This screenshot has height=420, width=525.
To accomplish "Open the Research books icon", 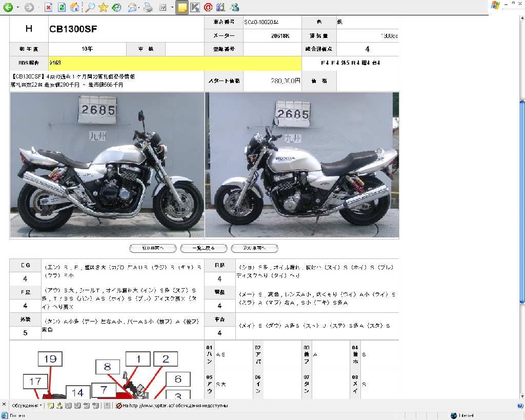I will point(220,7).
